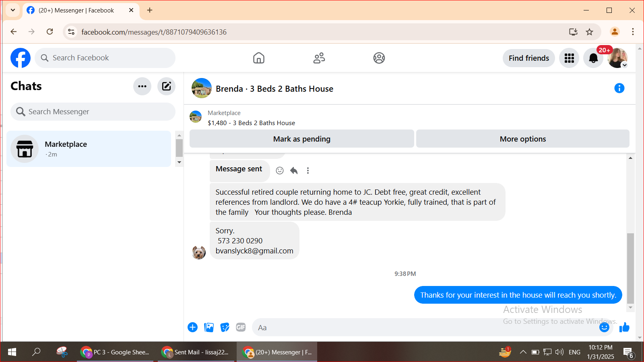Click the chat list scroll down arrow
This screenshot has width=644, height=362.
coord(180,162)
